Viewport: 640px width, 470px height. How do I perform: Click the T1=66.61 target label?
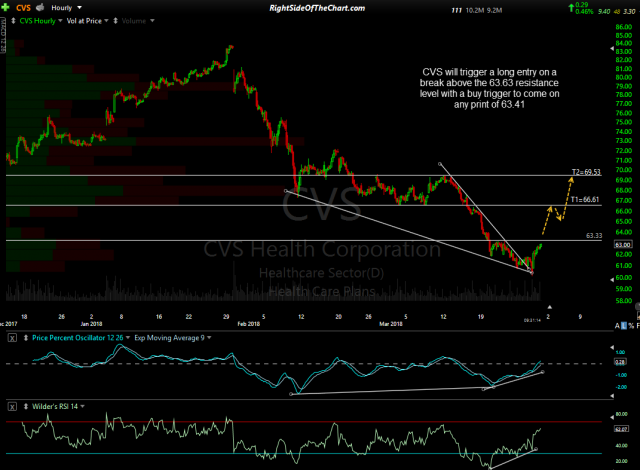pyautogui.click(x=585, y=200)
